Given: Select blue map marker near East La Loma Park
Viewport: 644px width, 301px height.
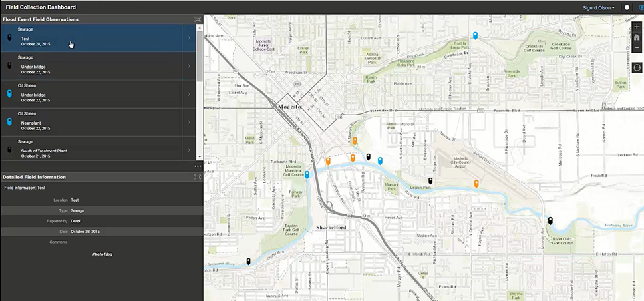Looking at the screenshot, I should point(475,35).
